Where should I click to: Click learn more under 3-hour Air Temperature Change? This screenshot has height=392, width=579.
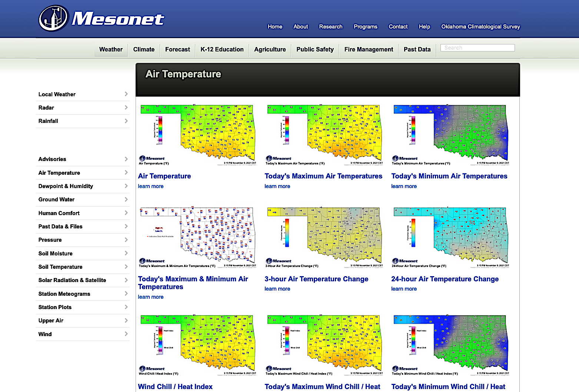coord(277,289)
